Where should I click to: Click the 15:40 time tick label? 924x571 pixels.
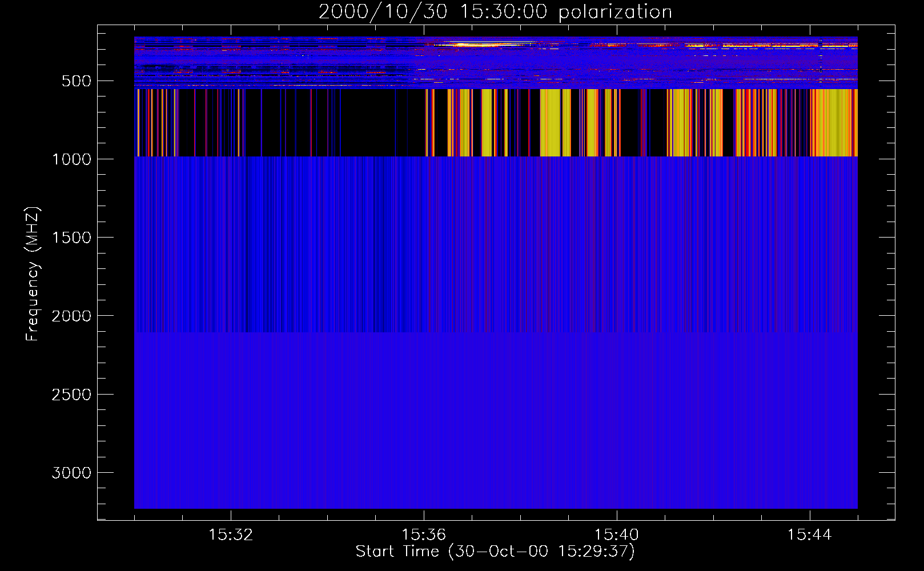[617, 535]
